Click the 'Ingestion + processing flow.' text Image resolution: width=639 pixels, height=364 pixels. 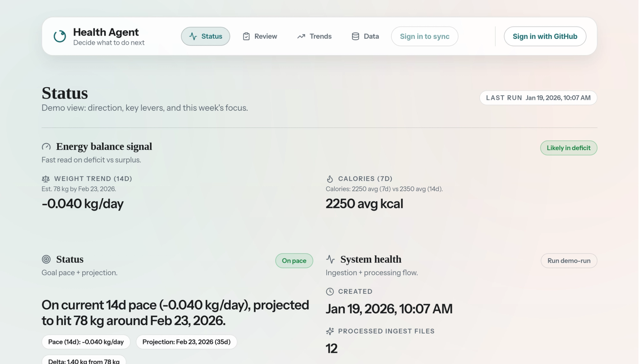click(371, 273)
